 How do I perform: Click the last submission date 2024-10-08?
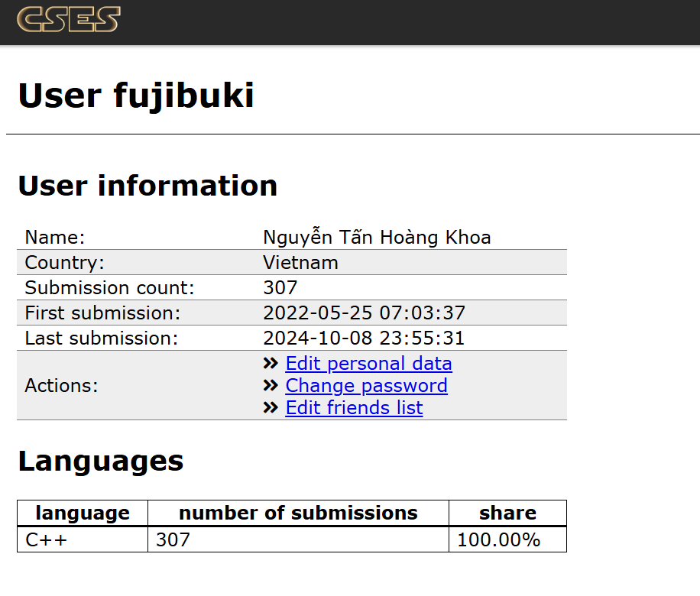point(364,338)
